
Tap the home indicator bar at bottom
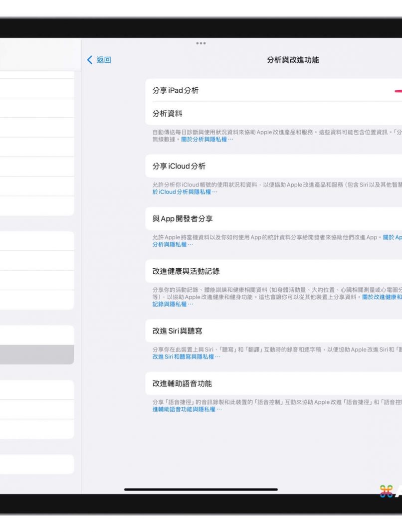(x=201, y=489)
